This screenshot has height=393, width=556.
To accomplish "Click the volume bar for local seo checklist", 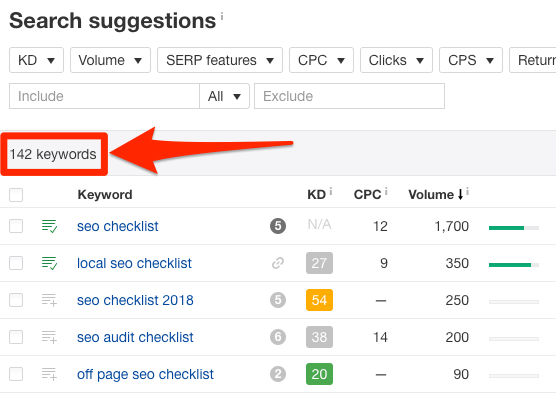I will tap(514, 265).
